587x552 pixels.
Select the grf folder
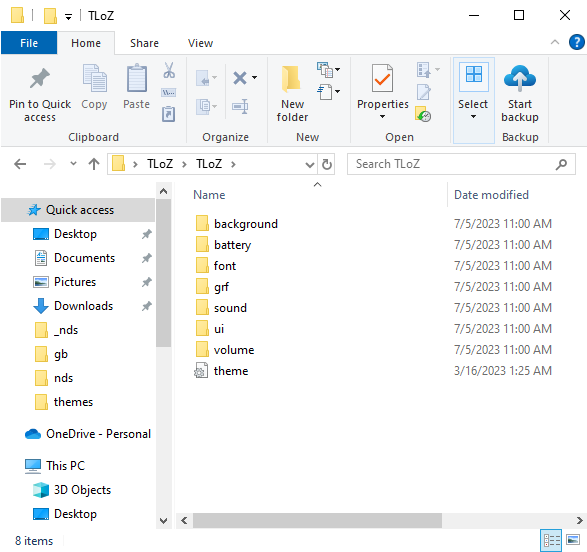(x=221, y=287)
